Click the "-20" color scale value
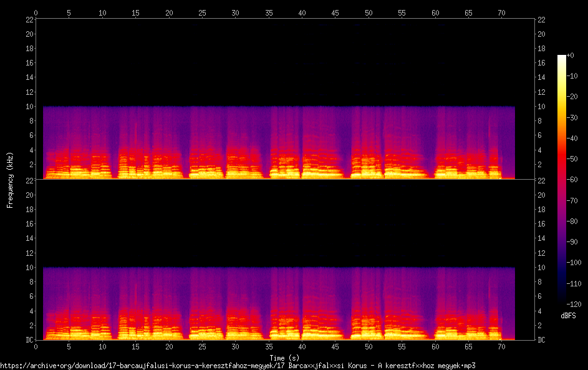Image resolution: width=588 pixels, height=370 pixels. click(x=572, y=97)
